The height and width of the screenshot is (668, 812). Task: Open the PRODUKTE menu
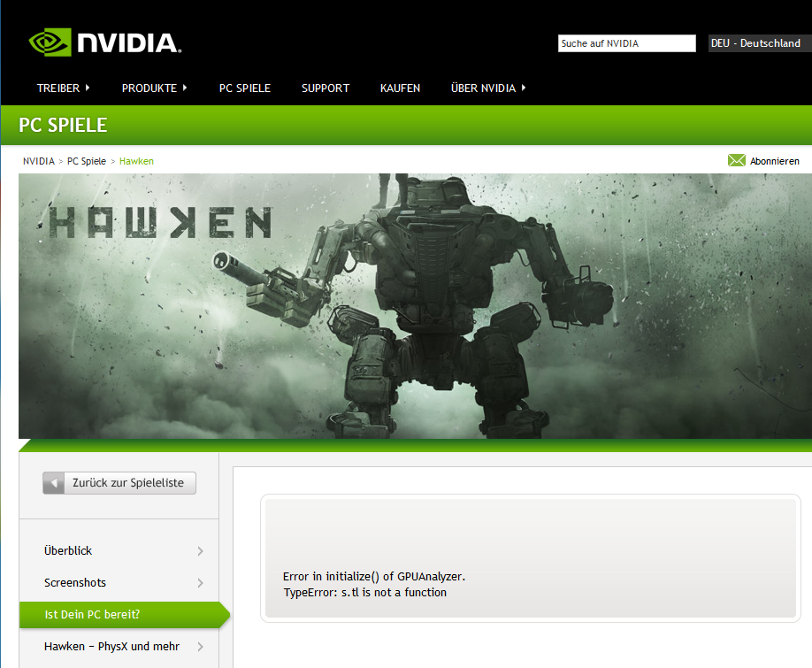[149, 88]
